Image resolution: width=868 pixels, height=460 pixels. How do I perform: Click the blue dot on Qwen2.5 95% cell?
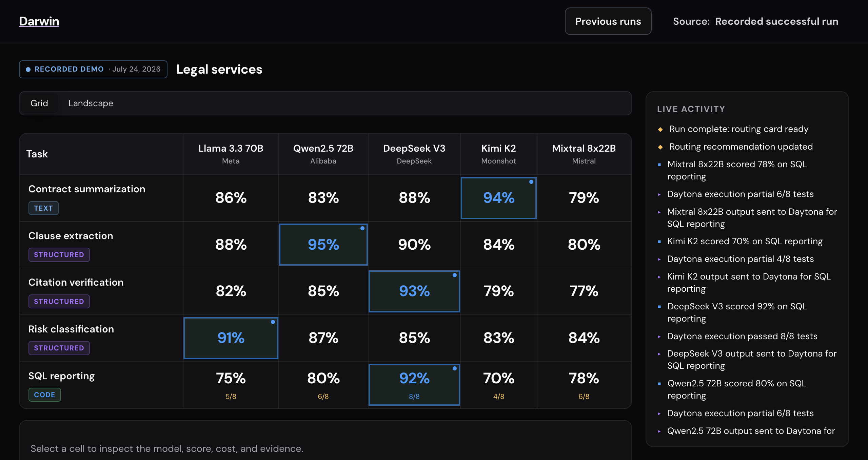coord(362,228)
